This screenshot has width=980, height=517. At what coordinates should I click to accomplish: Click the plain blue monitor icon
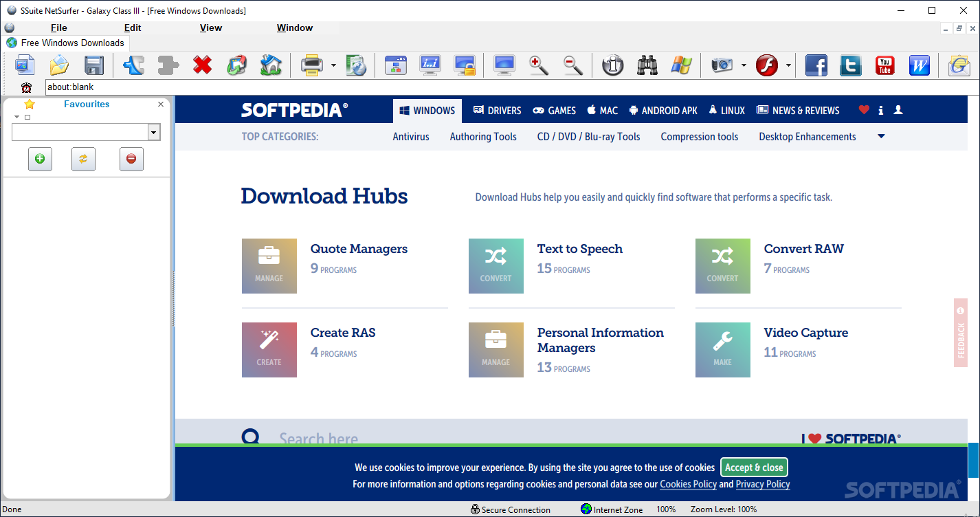coord(504,66)
